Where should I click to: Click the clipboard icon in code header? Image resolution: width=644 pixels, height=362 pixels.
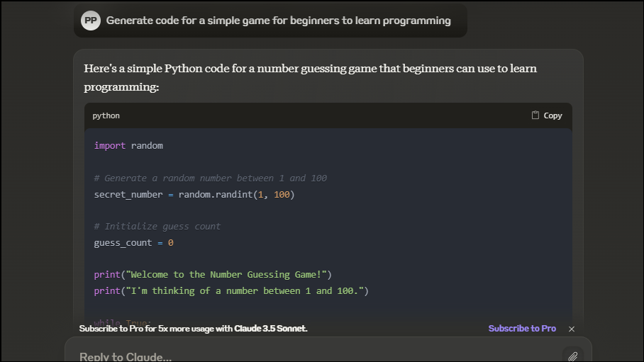coord(535,115)
